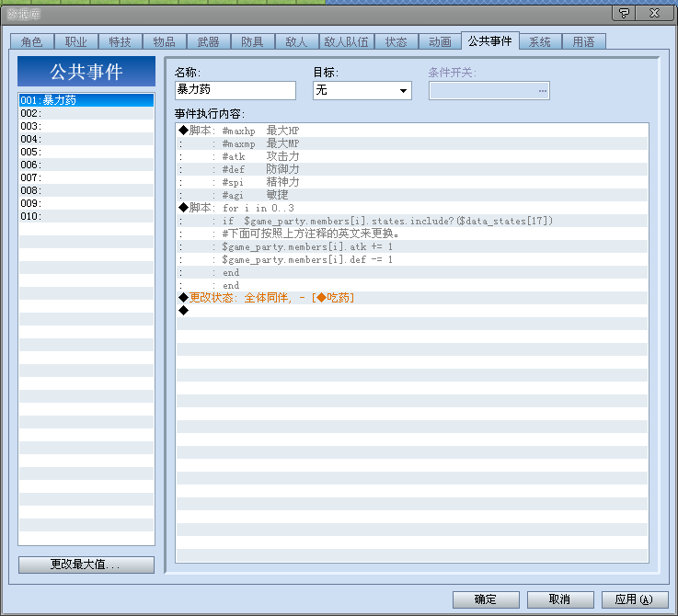Click the 更改最大值... button
The height and width of the screenshot is (616, 678).
[86, 565]
